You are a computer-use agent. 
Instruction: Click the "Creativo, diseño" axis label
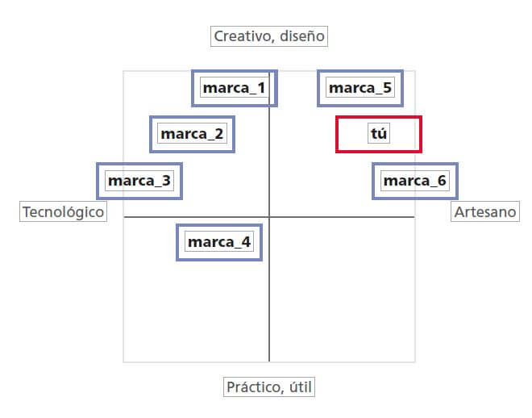click(270, 36)
